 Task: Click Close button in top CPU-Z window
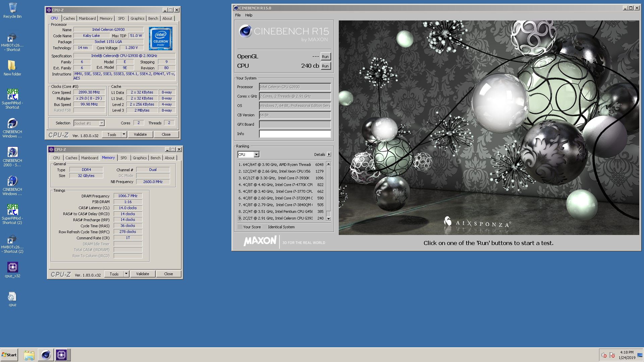click(x=166, y=134)
